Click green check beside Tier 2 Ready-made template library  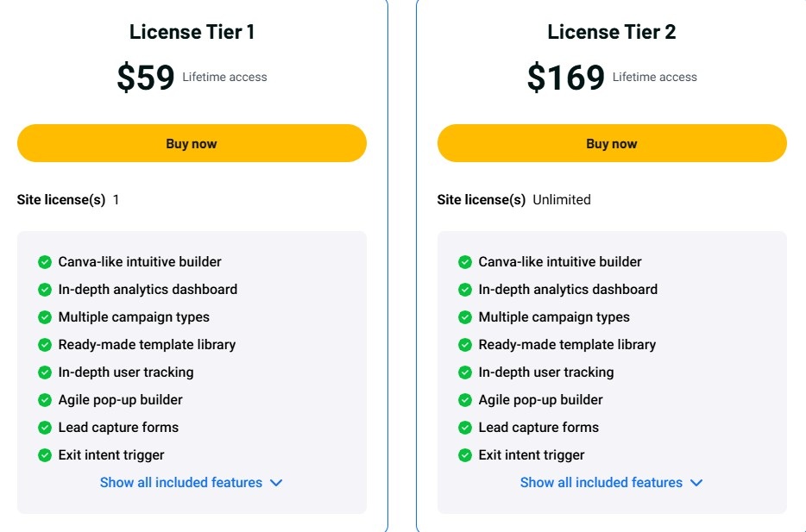pyautogui.click(x=464, y=345)
